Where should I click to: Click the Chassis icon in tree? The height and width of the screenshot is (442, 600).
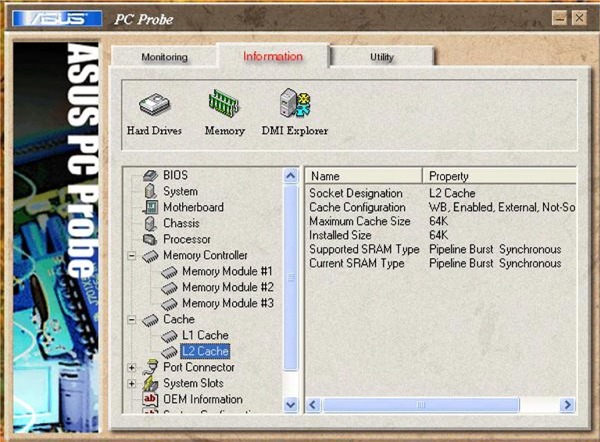[x=150, y=223]
